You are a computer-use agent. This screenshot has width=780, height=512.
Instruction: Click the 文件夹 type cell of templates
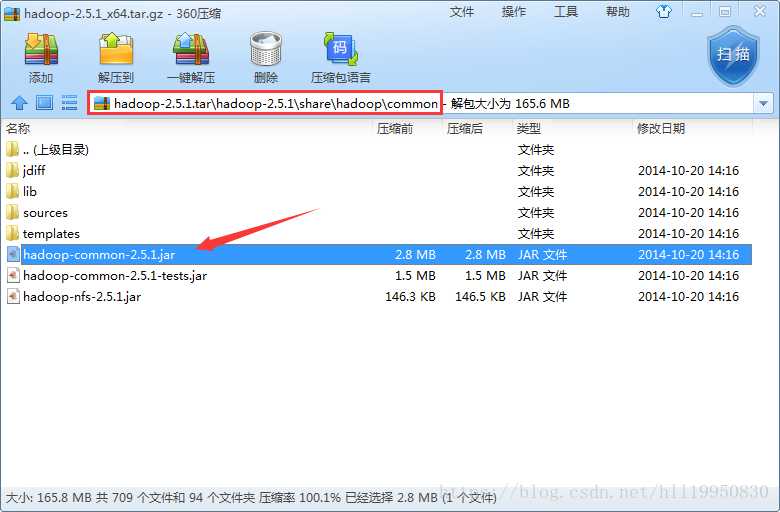pyautogui.click(x=536, y=234)
